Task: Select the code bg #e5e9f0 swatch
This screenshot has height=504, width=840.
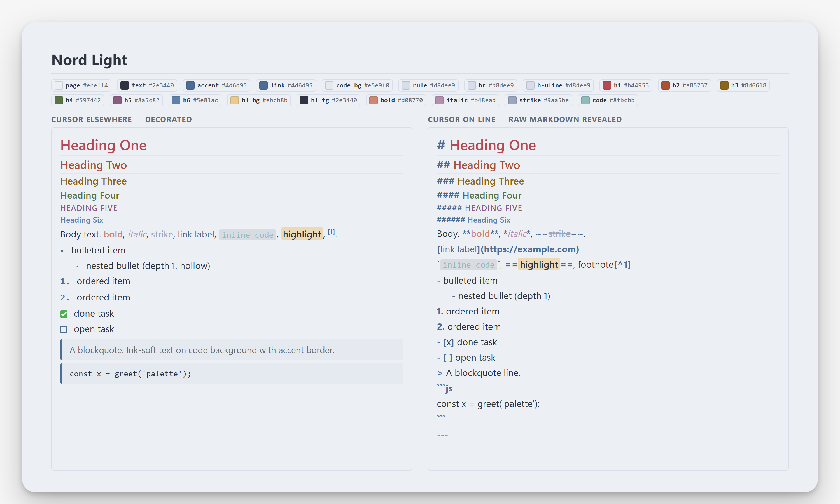Action: pyautogui.click(x=357, y=85)
